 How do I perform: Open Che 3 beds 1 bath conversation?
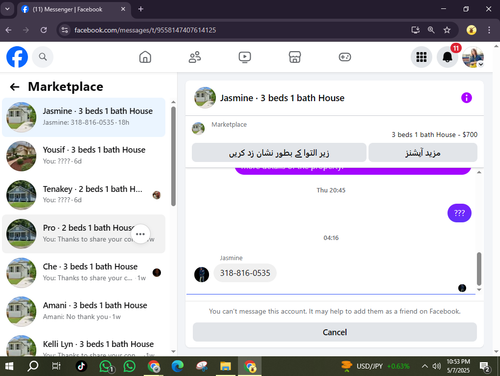84,272
